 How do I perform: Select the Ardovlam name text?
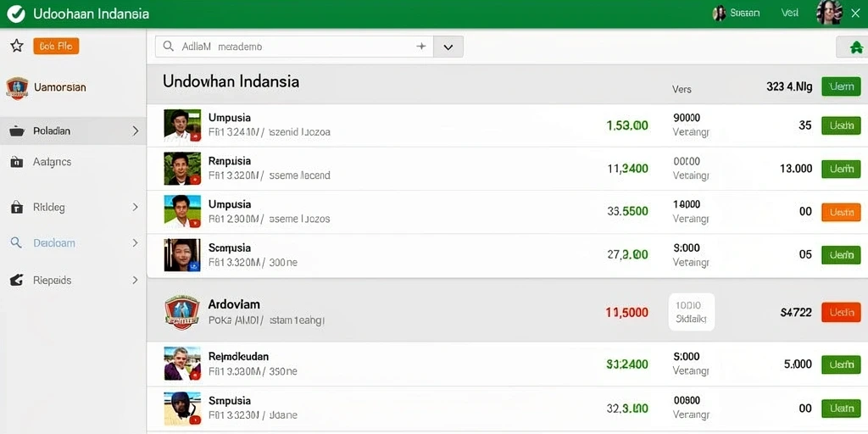(234, 304)
